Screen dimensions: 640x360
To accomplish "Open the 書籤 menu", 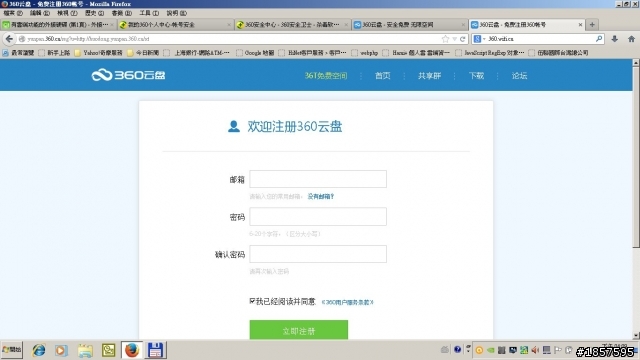I will point(122,13).
